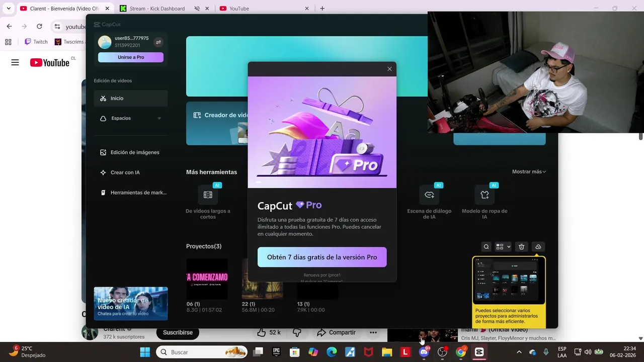644x362 pixels.
Task: Close the CapCut Pro promo dialog
Action: pos(389,69)
